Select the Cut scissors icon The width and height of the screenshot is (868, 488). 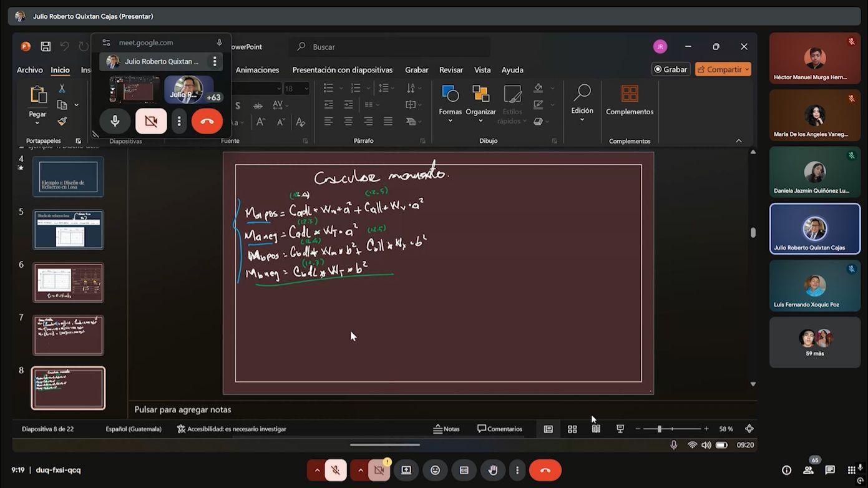coord(62,89)
